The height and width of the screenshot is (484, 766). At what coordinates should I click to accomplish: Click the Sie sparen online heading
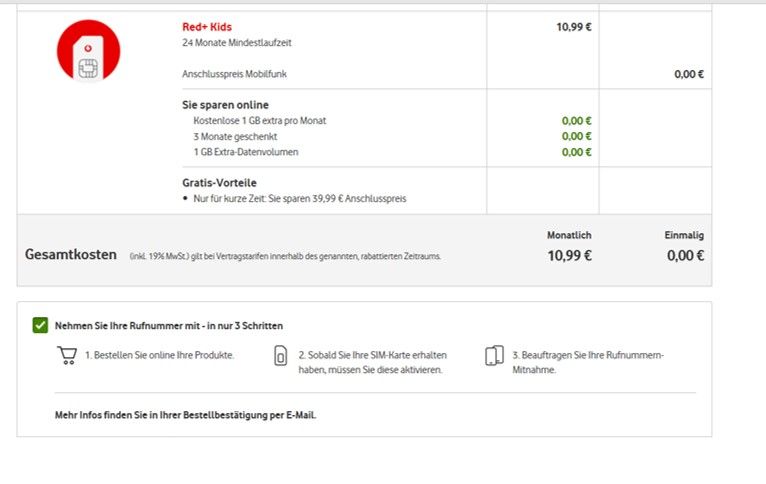coord(225,104)
